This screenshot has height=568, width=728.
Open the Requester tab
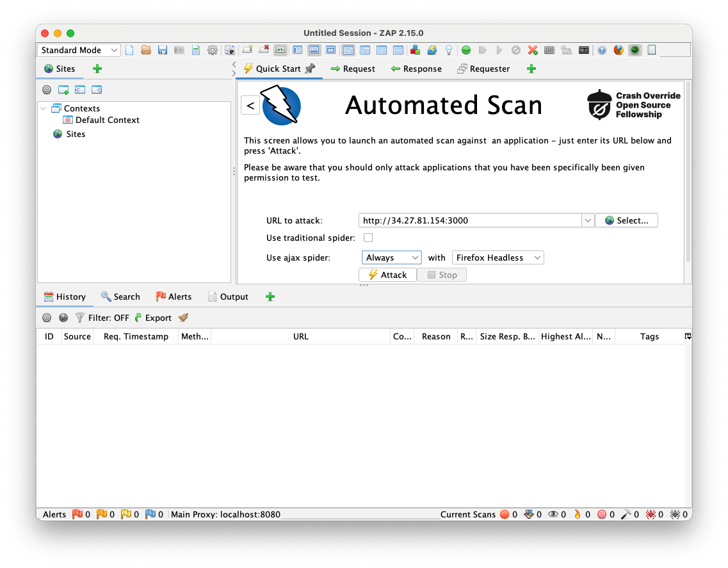pos(483,69)
